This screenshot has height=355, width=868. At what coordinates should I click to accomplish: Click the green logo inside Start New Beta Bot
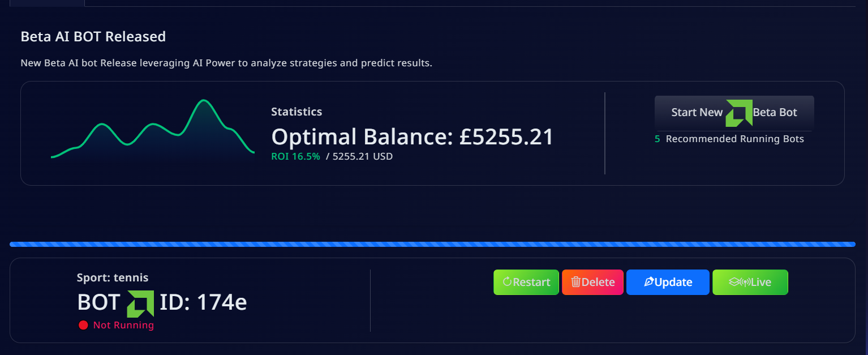738,113
